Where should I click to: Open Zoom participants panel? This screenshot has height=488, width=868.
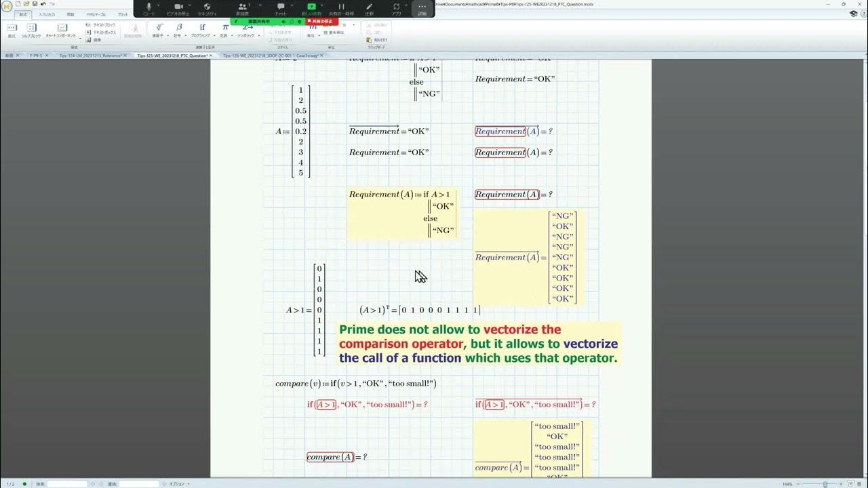(x=242, y=8)
